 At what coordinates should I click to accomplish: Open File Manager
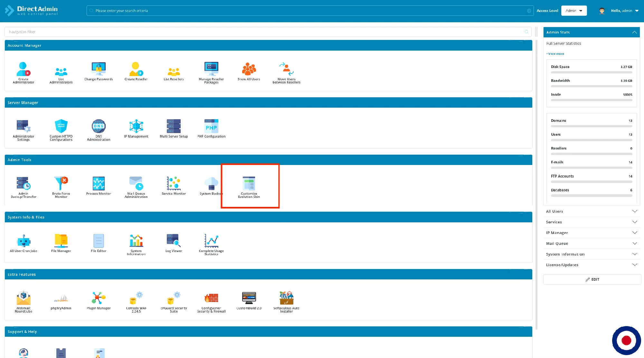tap(61, 243)
